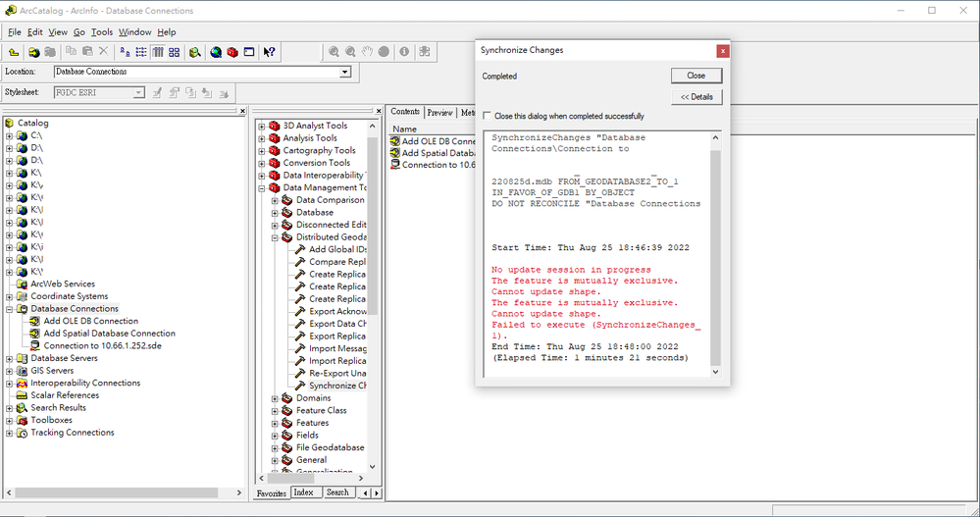Open the View menu
The image size is (980, 517).
(x=58, y=31)
